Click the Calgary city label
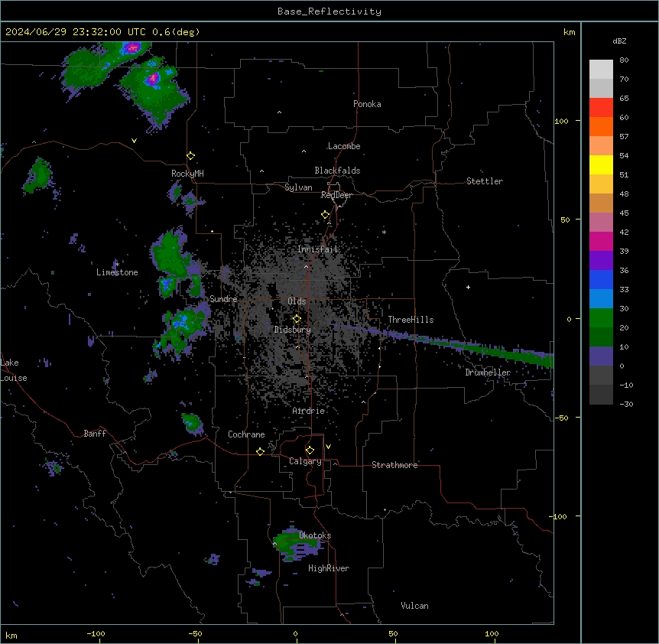659x644 pixels. coord(305,461)
